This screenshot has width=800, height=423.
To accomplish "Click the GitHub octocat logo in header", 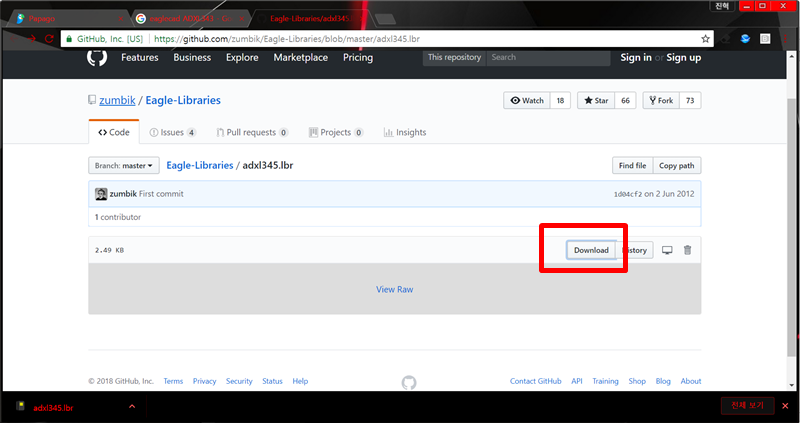I will pos(97,57).
